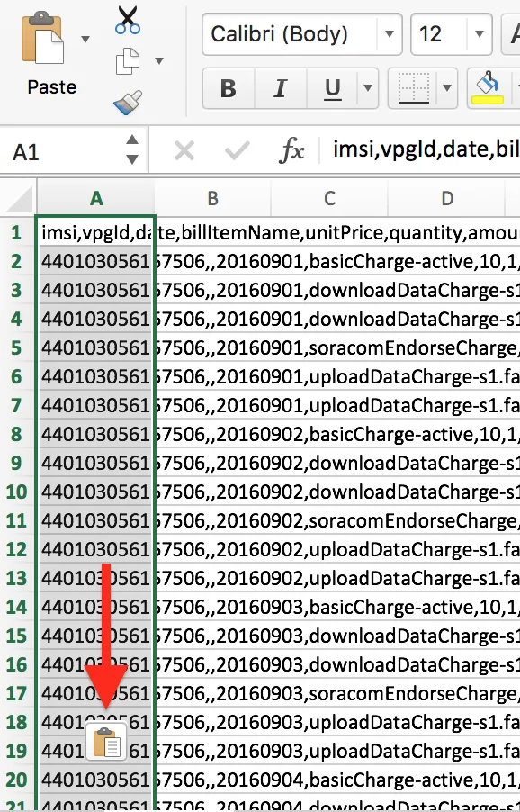Click cell A7 in column A
520x812 pixels.
[x=95, y=405]
